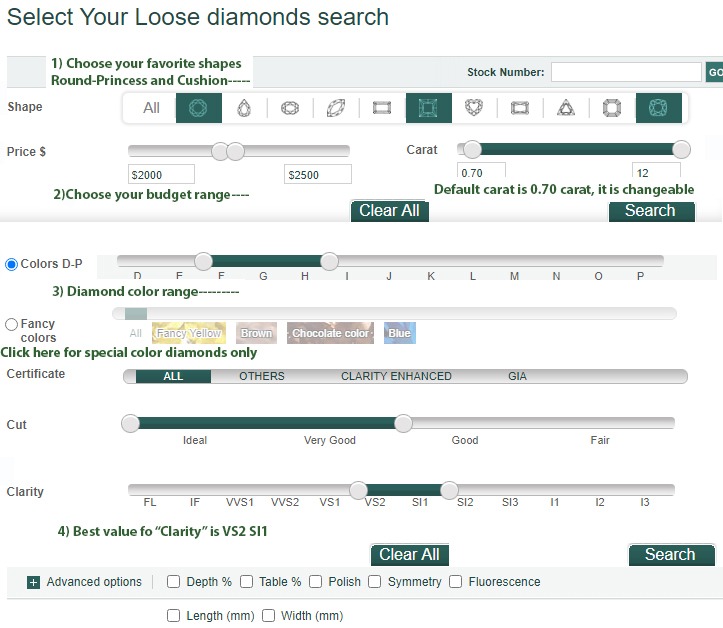Select the All shapes option
The image size is (723, 628).
coord(151,108)
